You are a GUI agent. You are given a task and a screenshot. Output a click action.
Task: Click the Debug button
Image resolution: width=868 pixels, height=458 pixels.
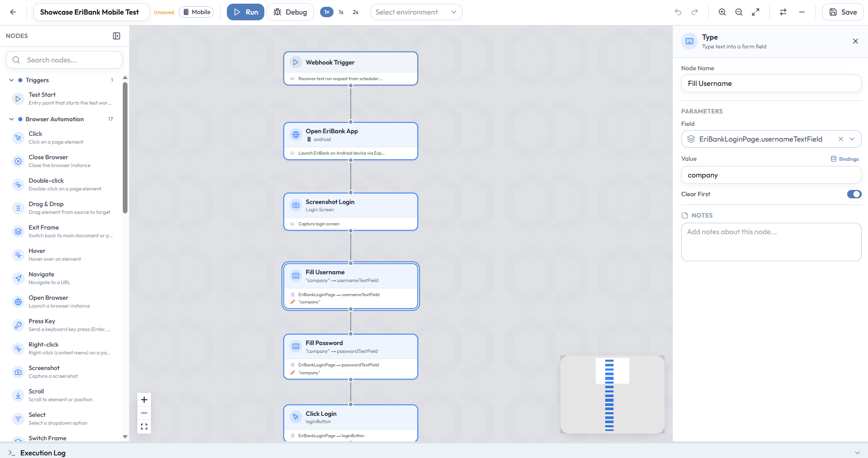(290, 12)
